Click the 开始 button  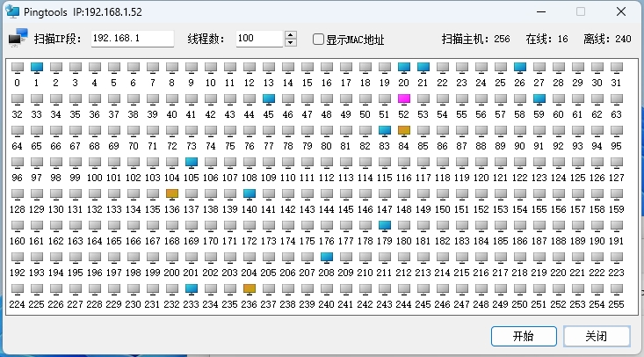click(x=524, y=337)
